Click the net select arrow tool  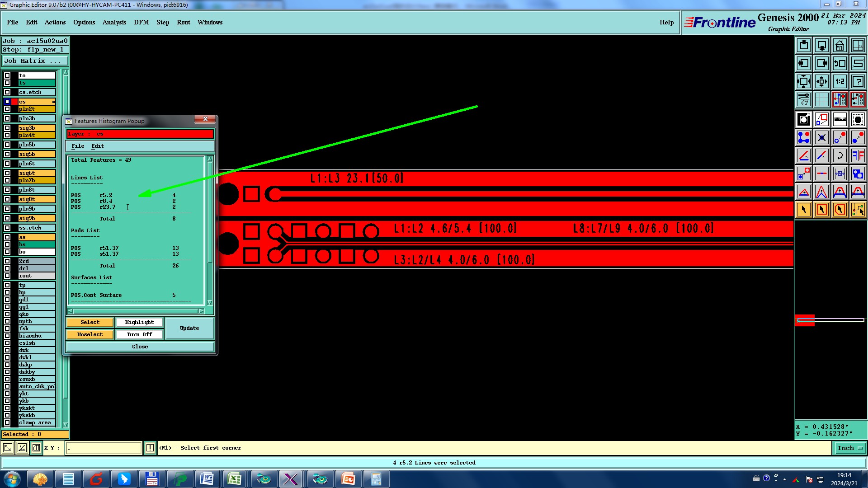(x=858, y=210)
